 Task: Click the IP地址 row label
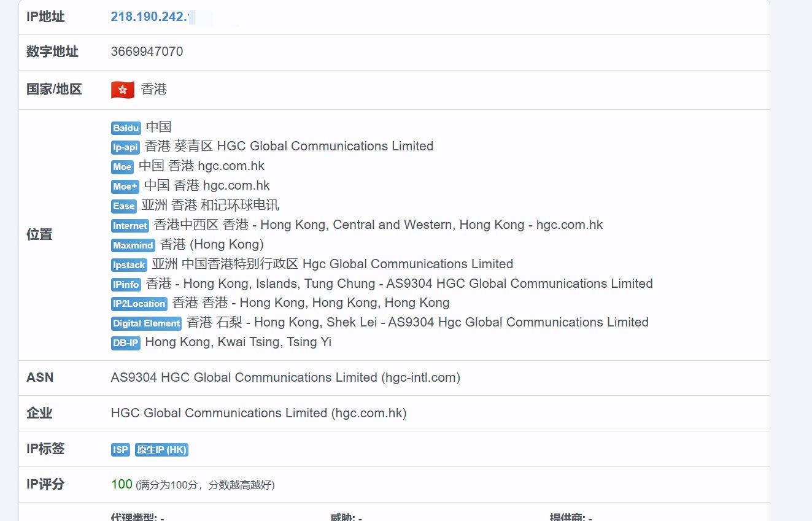click(x=45, y=17)
